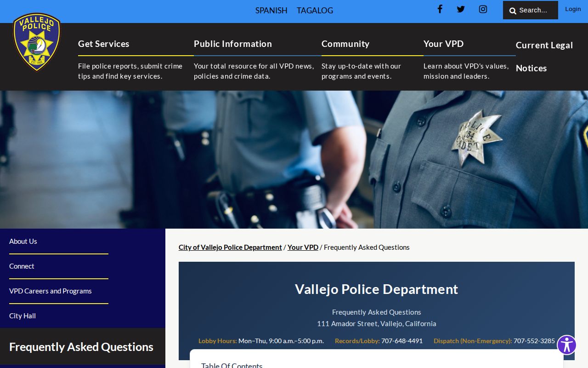Open City Hall in the sidebar
Image resolution: width=588 pixels, height=368 pixels.
[23, 316]
